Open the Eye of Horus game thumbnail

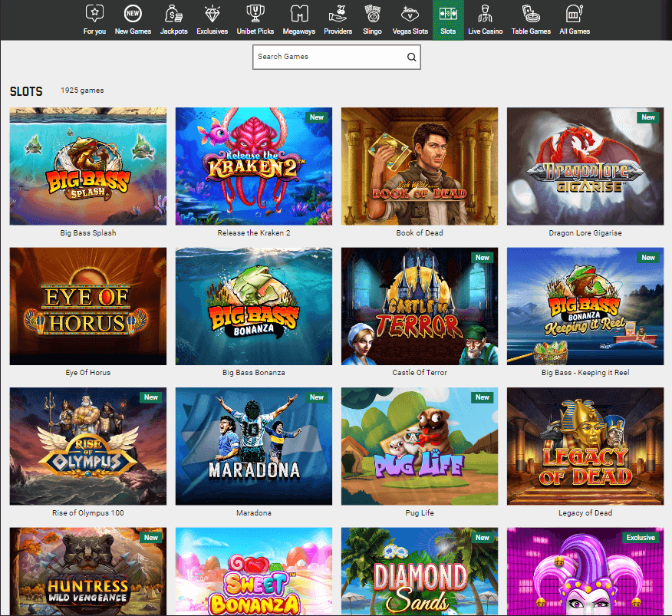[88, 306]
